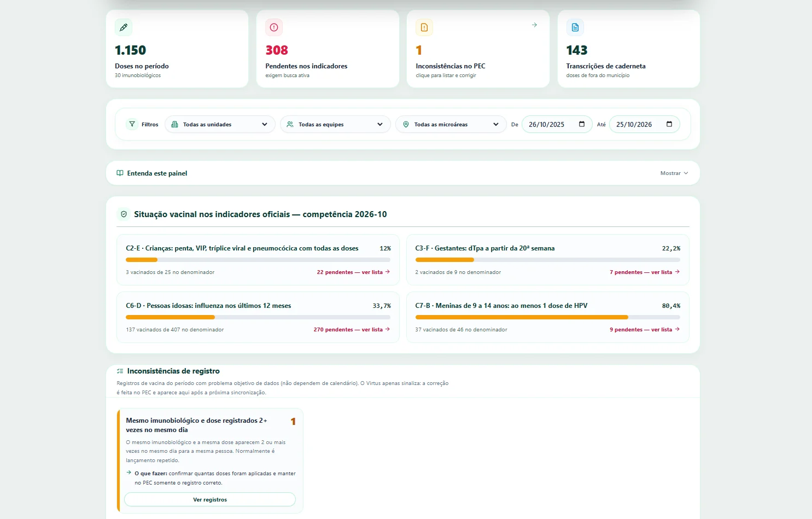Click the people icon beside Todas as equipes

[290, 125]
